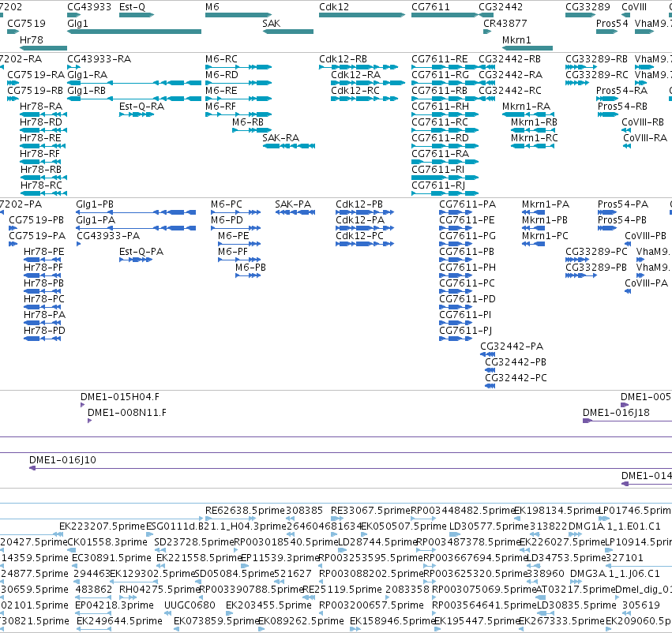Click the Pros54 gene label
This screenshot has width=672, height=633.
coord(612,23)
